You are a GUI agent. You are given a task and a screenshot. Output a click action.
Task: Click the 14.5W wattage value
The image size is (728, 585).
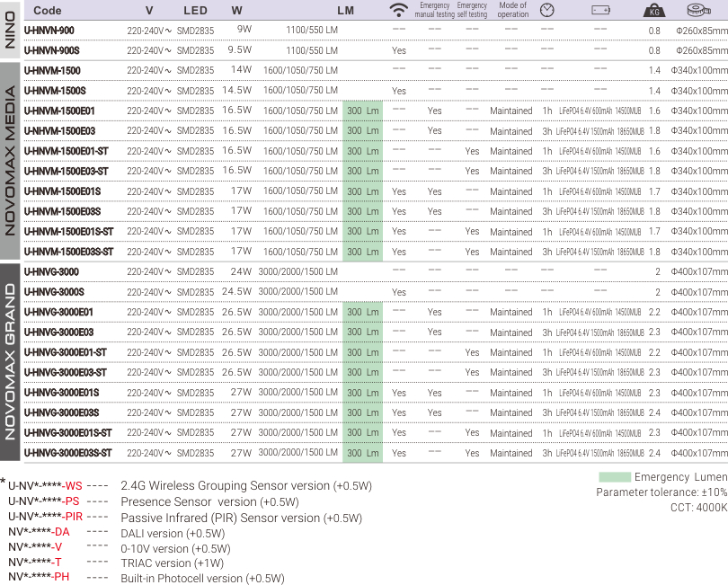(x=236, y=90)
